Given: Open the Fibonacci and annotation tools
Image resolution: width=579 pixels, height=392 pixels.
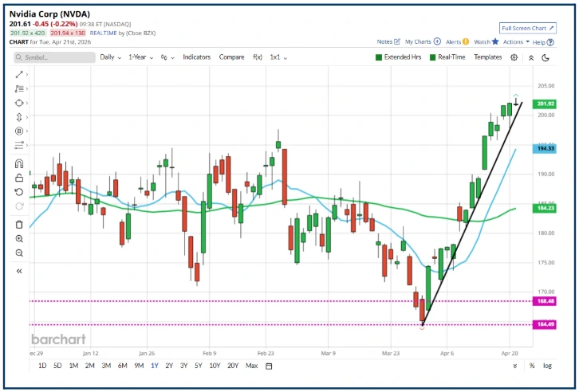Looking at the screenshot, I should tap(19, 89).
